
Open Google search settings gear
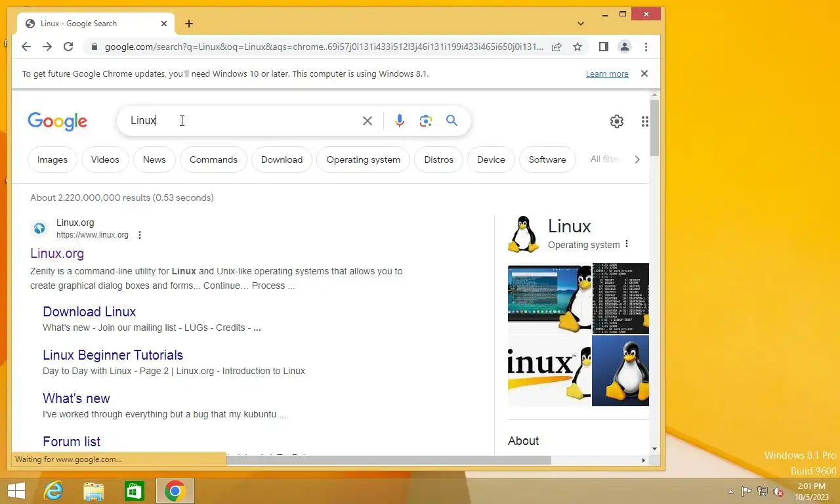(617, 121)
